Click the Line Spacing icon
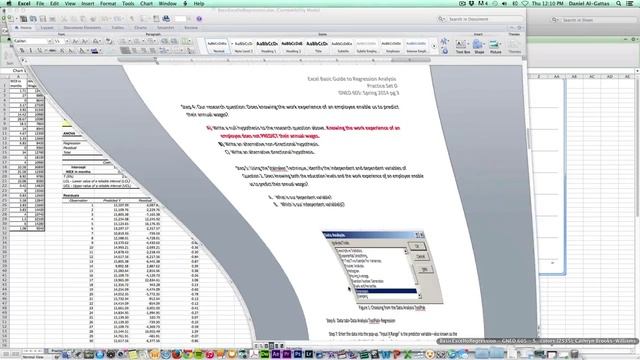 click(x=163, y=51)
